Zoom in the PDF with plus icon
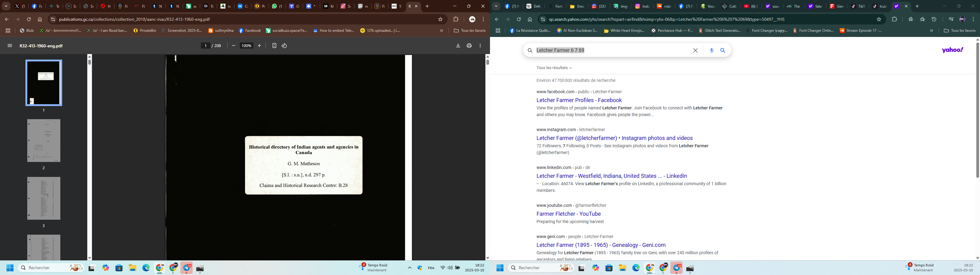Viewport: 980px width, 275px height. (259, 46)
